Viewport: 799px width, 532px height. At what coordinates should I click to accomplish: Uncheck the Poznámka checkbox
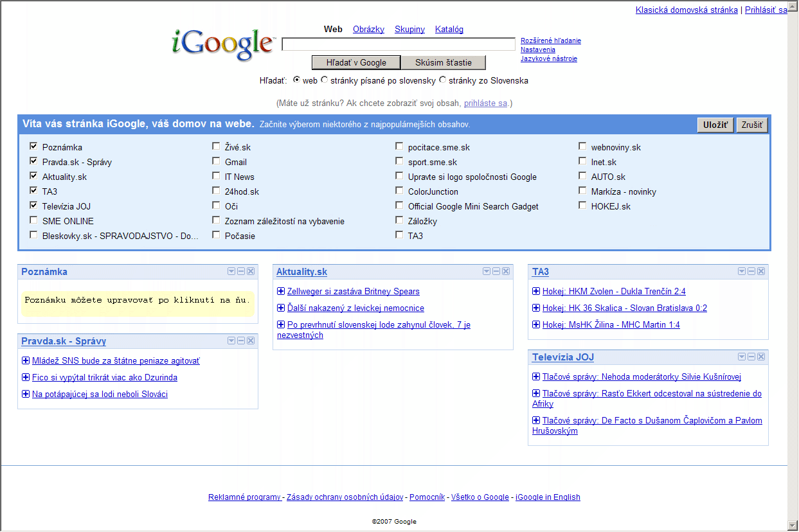tap(33, 146)
